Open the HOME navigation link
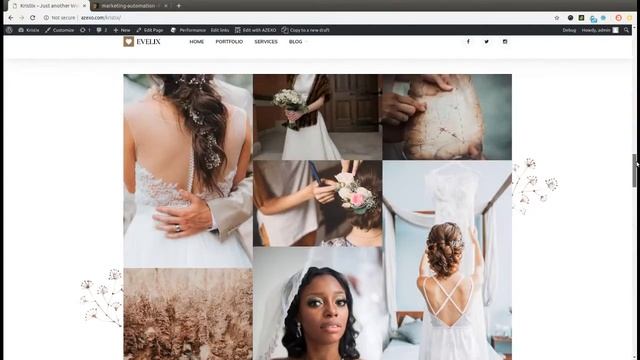The image size is (640, 360). [x=197, y=42]
